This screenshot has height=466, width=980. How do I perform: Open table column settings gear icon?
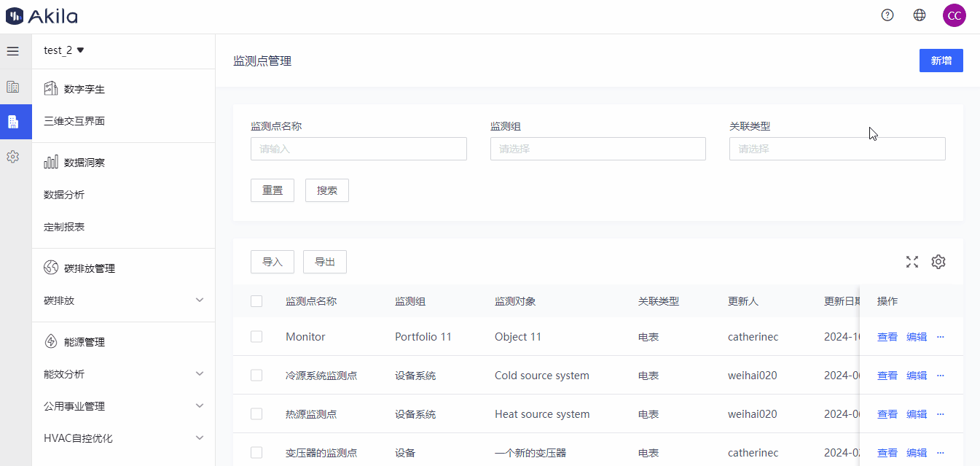click(938, 262)
